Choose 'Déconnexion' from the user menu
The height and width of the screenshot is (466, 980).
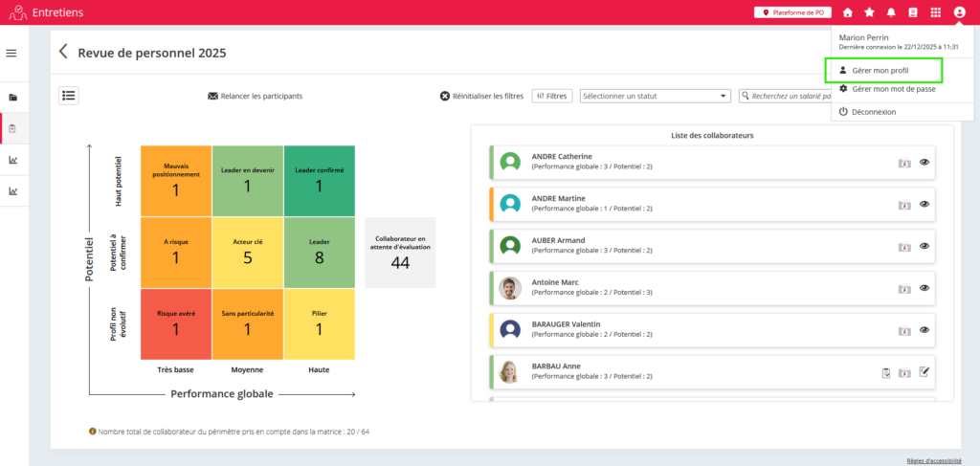[x=874, y=112]
